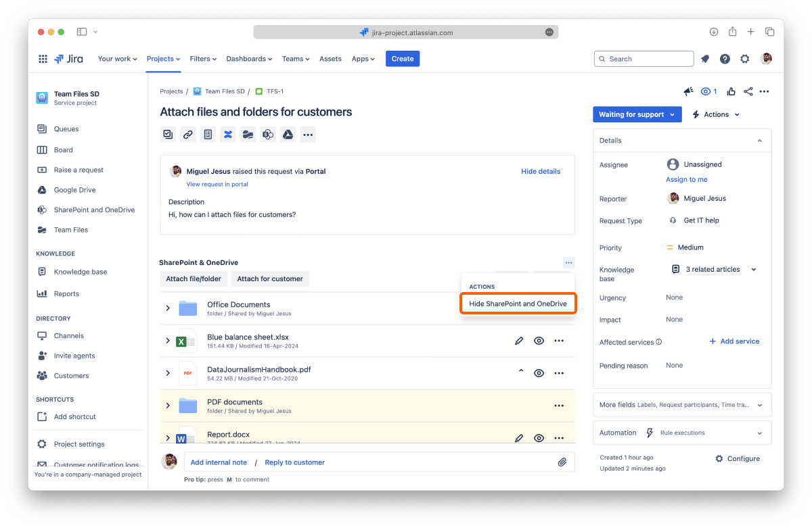Click the Assign to me link
Screen dimensions: 812x528
[686, 179]
